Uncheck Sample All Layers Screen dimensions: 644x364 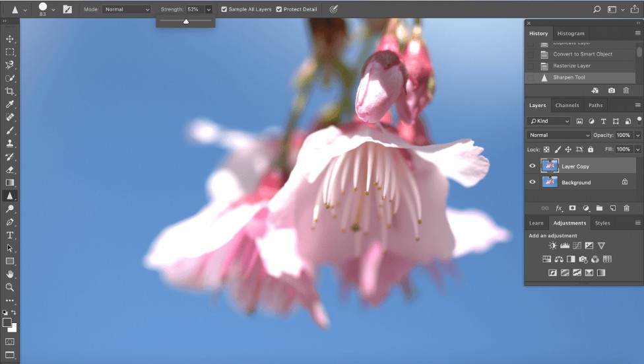[224, 9]
